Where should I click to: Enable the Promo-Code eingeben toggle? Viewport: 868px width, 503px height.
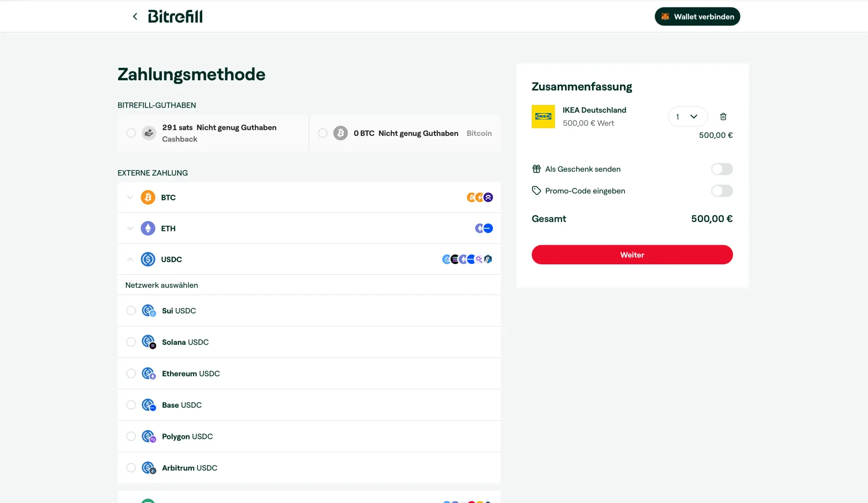722,191
